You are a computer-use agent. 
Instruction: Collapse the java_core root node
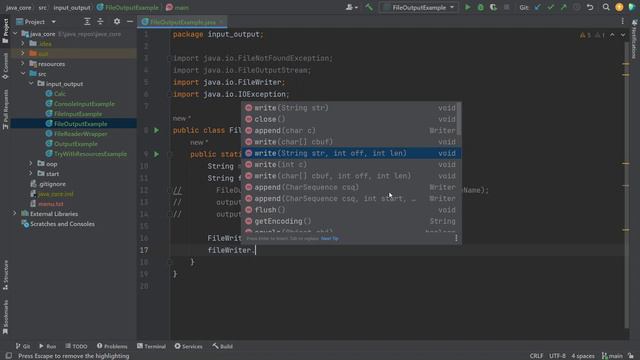(16, 34)
